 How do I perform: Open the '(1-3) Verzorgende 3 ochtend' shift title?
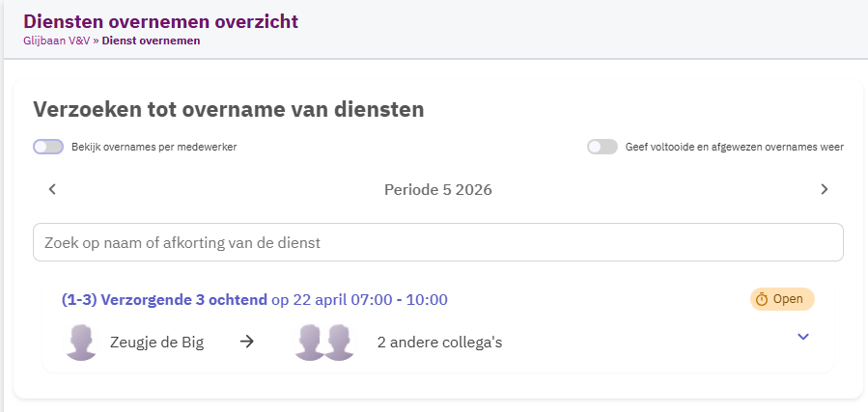pos(164,300)
